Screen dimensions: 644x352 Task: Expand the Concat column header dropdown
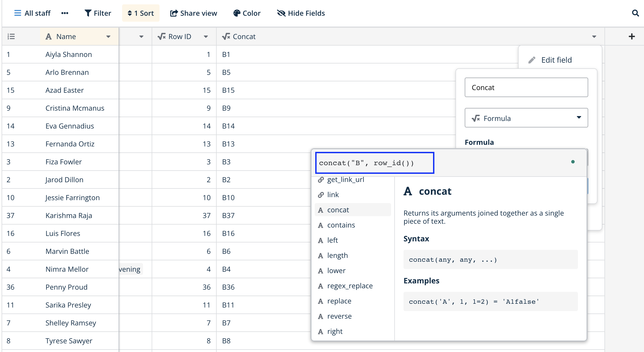pos(594,37)
